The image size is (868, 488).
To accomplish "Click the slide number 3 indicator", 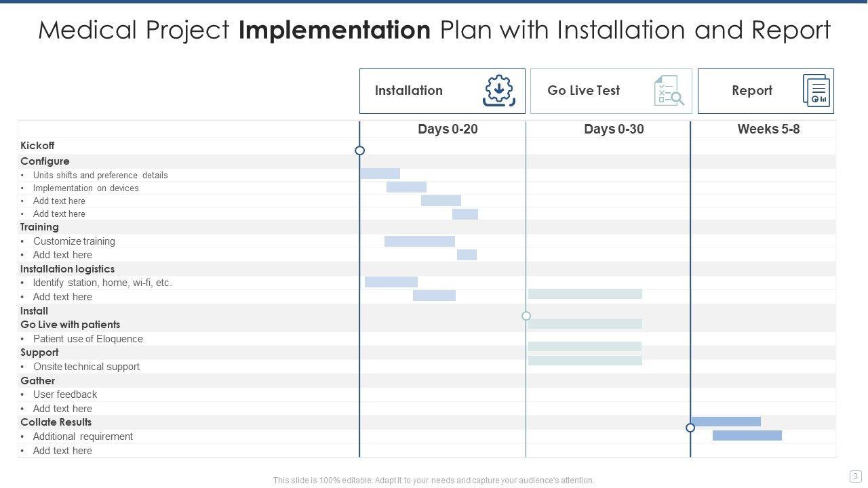I will [855, 476].
